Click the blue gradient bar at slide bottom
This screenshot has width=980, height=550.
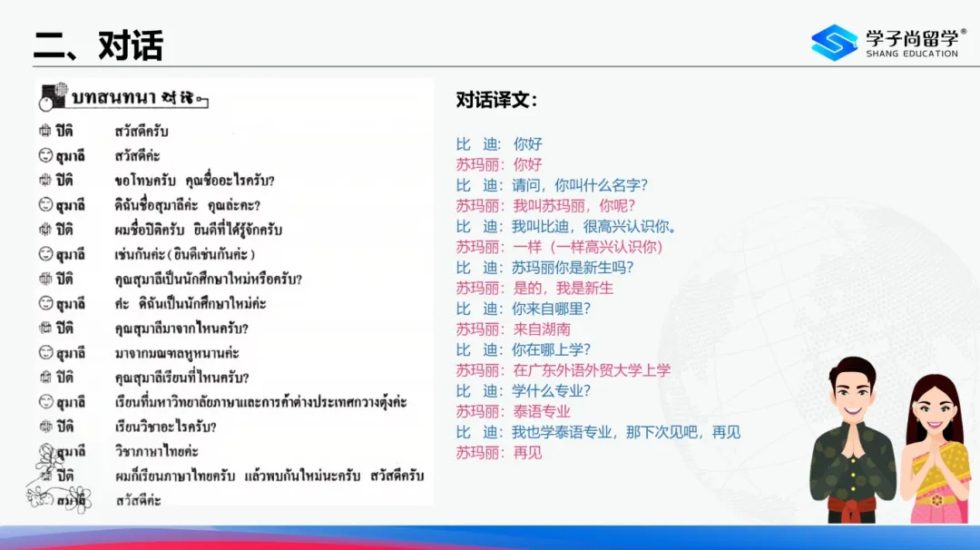490,537
